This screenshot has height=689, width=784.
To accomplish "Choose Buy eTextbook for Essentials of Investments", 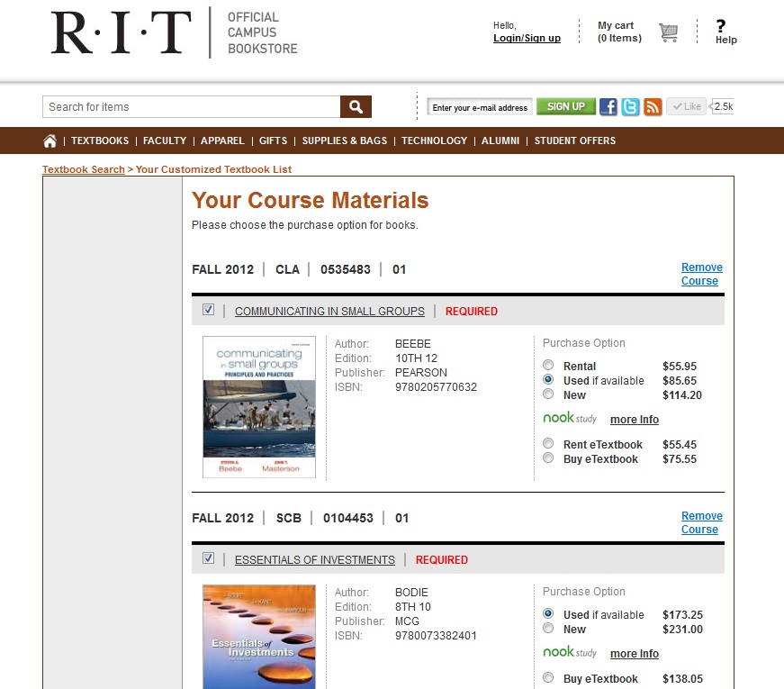I will click(548, 678).
